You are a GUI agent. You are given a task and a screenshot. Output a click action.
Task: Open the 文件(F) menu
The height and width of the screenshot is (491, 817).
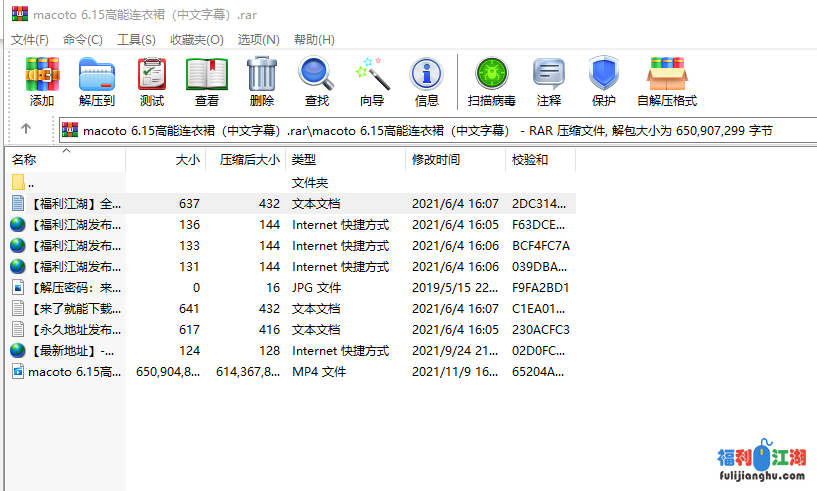pyautogui.click(x=30, y=39)
